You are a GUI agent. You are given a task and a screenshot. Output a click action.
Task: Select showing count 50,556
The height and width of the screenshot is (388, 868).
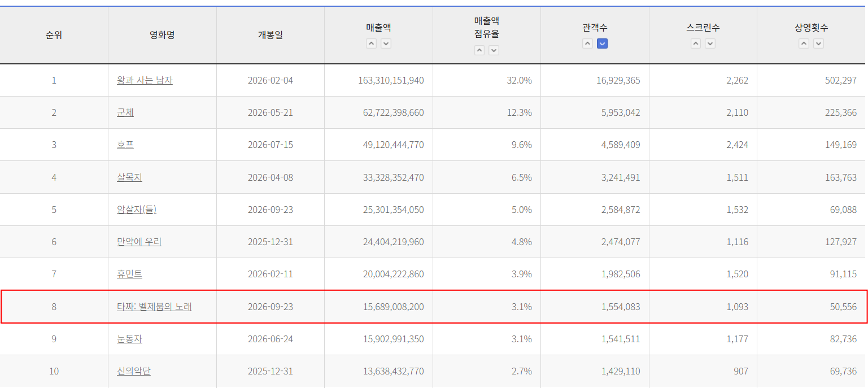[843, 307]
